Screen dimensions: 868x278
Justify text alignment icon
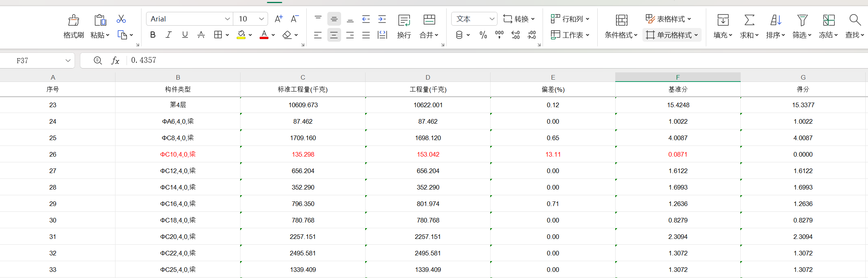coord(366,35)
